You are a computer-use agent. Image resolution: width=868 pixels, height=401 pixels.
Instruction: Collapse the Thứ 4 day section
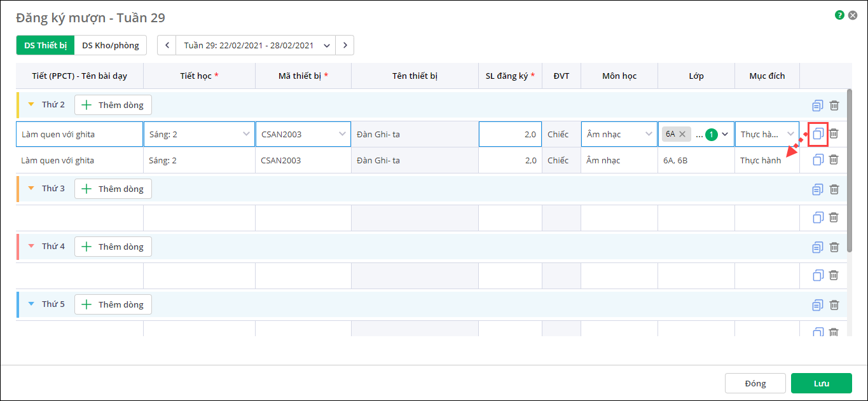[x=31, y=247]
